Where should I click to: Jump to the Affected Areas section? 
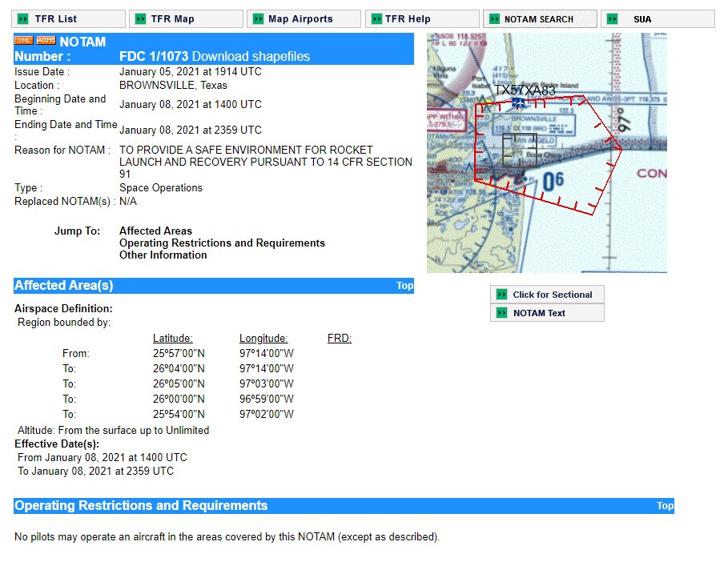(x=155, y=231)
